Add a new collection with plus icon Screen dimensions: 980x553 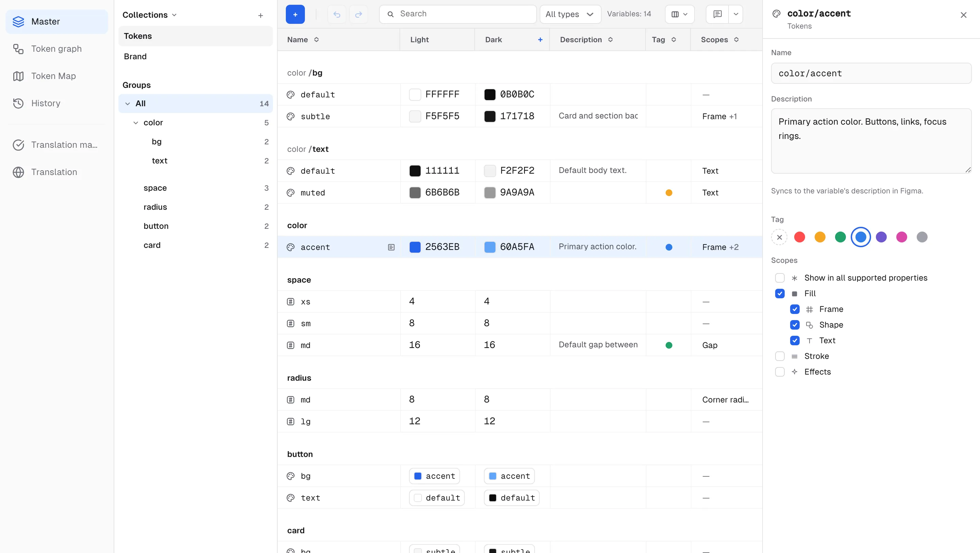click(261, 15)
